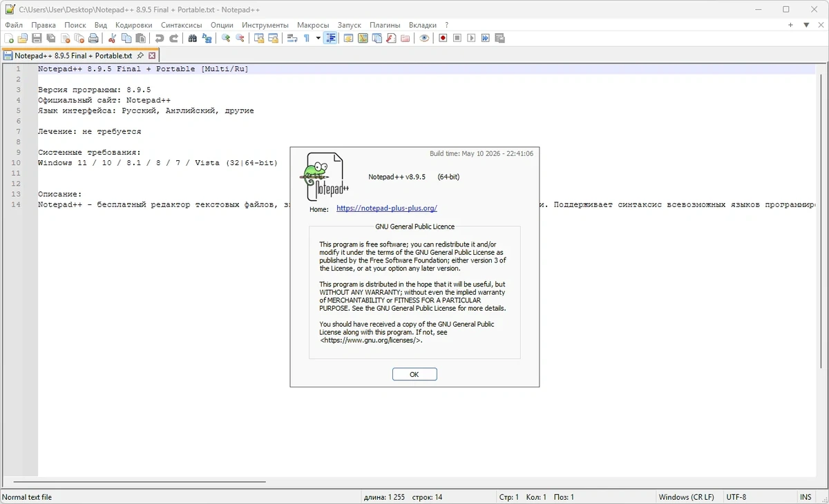Screen dimensions: 829x504
Task: Click OK in the About dialog
Action: pyautogui.click(x=414, y=374)
